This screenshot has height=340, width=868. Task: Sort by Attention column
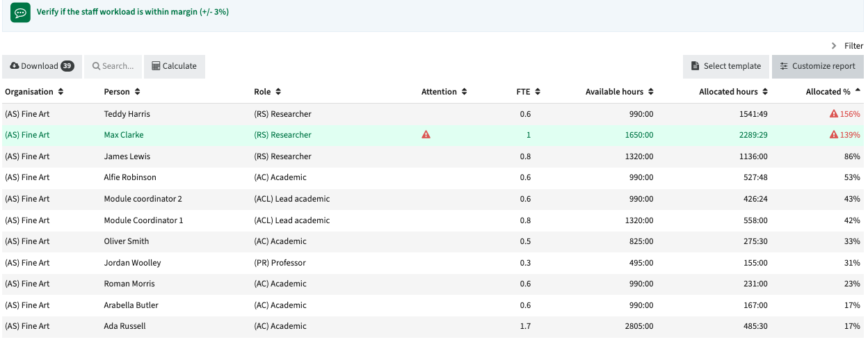[444, 92]
